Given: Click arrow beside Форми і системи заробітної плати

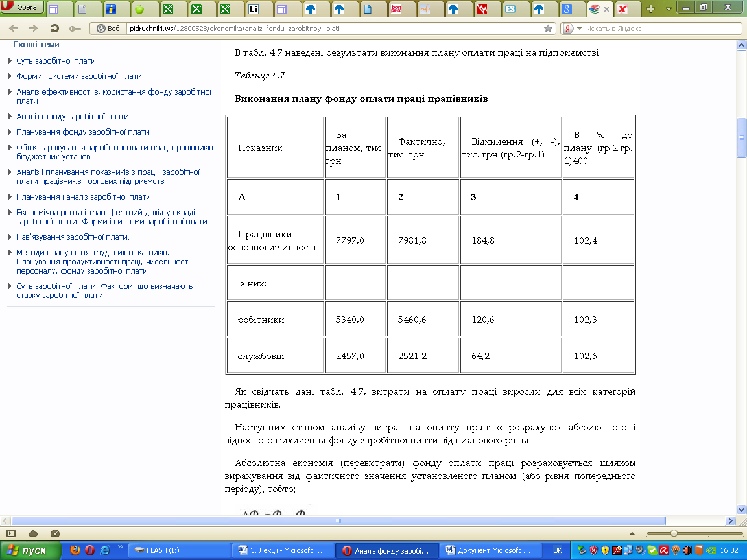Looking at the screenshot, I should tap(10, 76).
